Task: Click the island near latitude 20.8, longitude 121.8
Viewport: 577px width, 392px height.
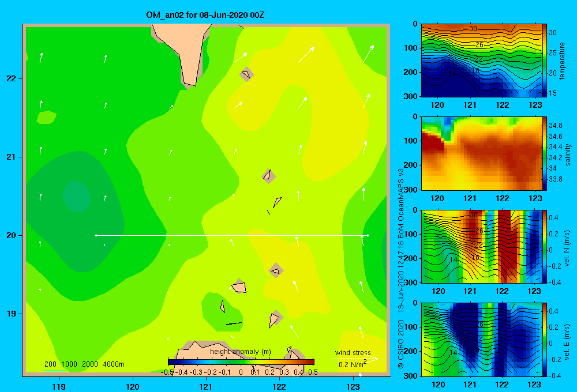Action: pyautogui.click(x=268, y=176)
